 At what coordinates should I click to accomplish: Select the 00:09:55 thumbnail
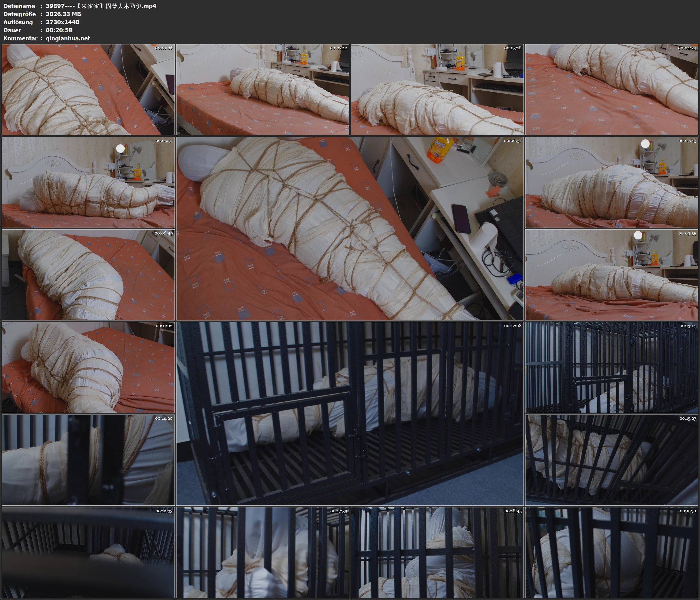pos(612,275)
